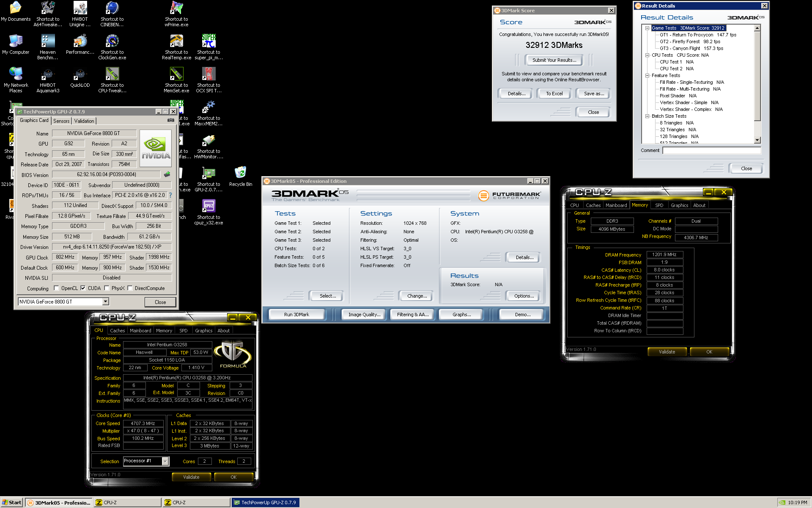This screenshot has width=812, height=508.
Task: Open Shortcut to OCX SPI Tweaker icon
Action: (208, 80)
